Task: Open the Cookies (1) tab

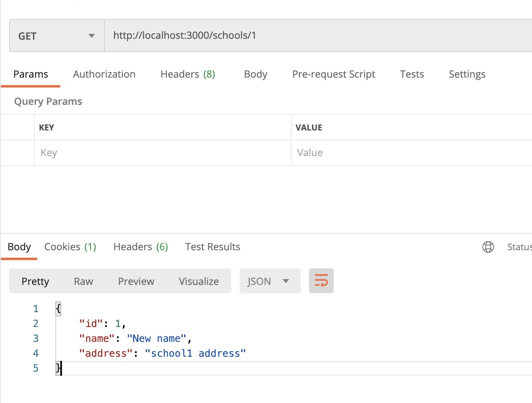Action: pos(70,247)
